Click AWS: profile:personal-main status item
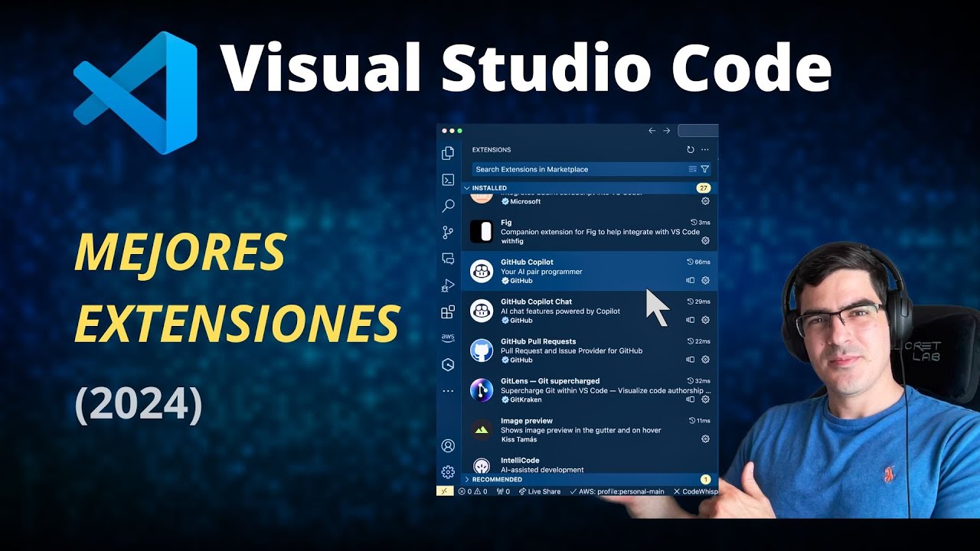980x551 pixels. [617, 491]
